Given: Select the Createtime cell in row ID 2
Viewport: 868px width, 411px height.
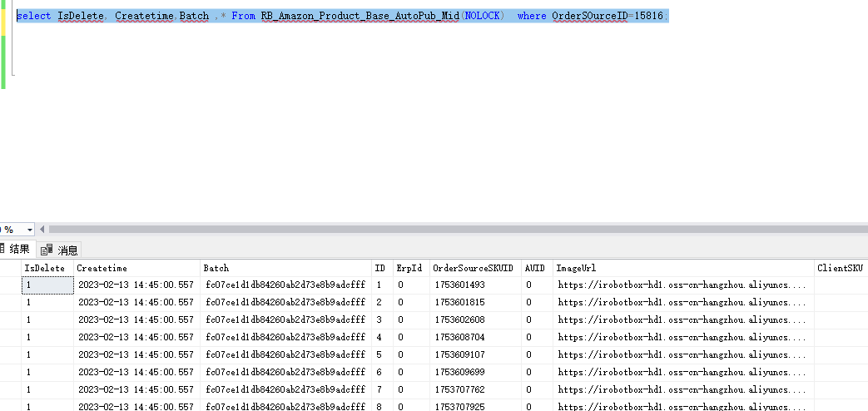Looking at the screenshot, I should (137, 303).
